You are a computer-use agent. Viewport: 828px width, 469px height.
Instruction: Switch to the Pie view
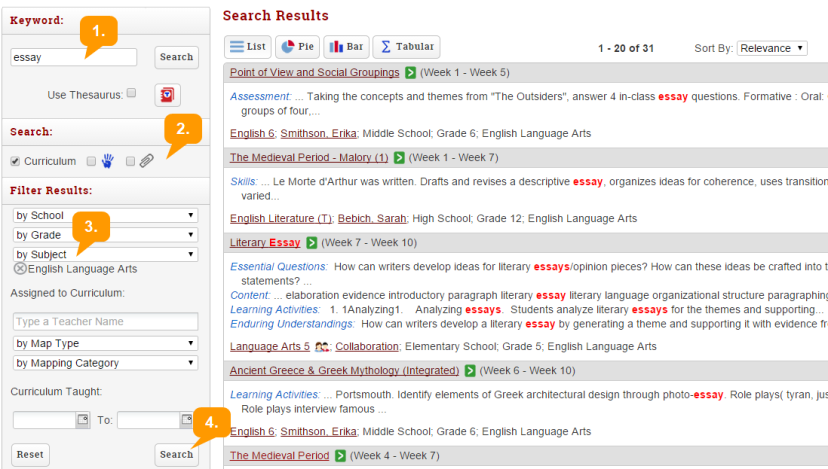pyautogui.click(x=297, y=47)
